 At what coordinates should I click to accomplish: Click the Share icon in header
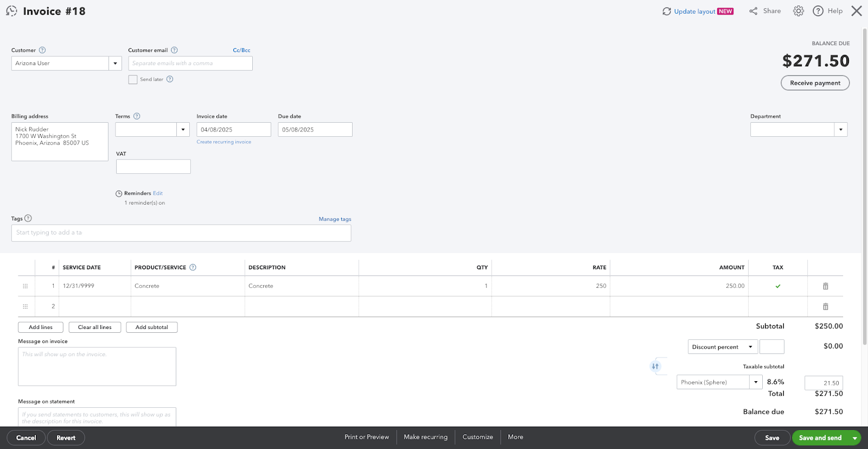pos(754,11)
